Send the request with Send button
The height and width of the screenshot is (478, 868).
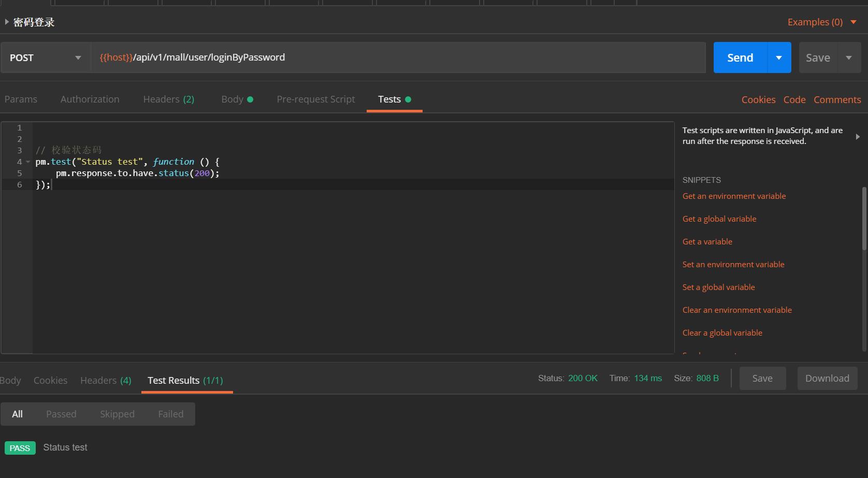click(x=740, y=57)
